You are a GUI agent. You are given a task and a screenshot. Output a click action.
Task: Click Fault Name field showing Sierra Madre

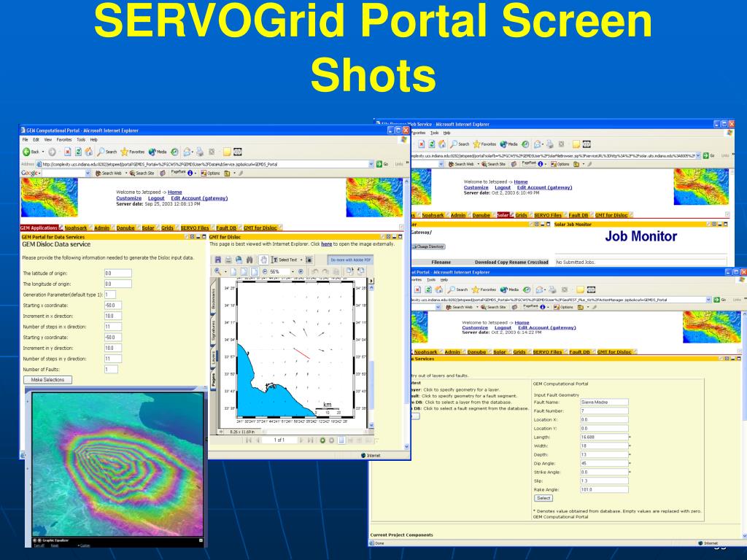[604, 402]
